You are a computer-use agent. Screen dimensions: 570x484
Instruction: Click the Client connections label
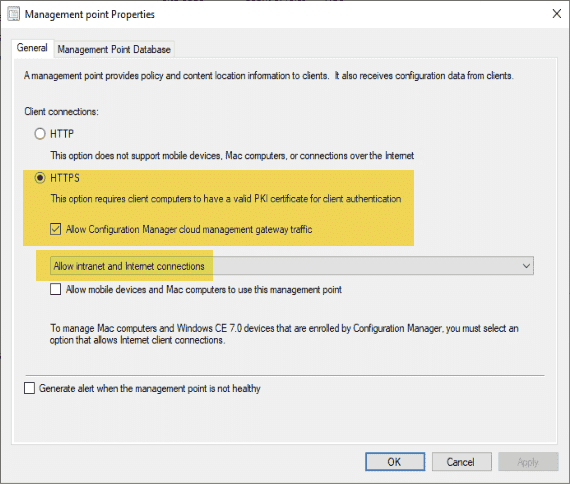click(x=61, y=112)
